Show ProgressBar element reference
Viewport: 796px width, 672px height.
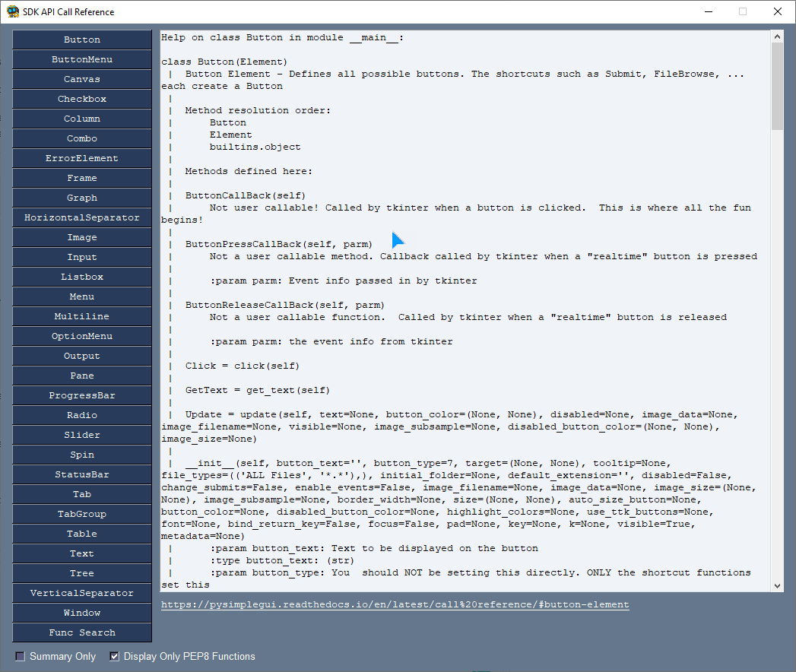81,395
